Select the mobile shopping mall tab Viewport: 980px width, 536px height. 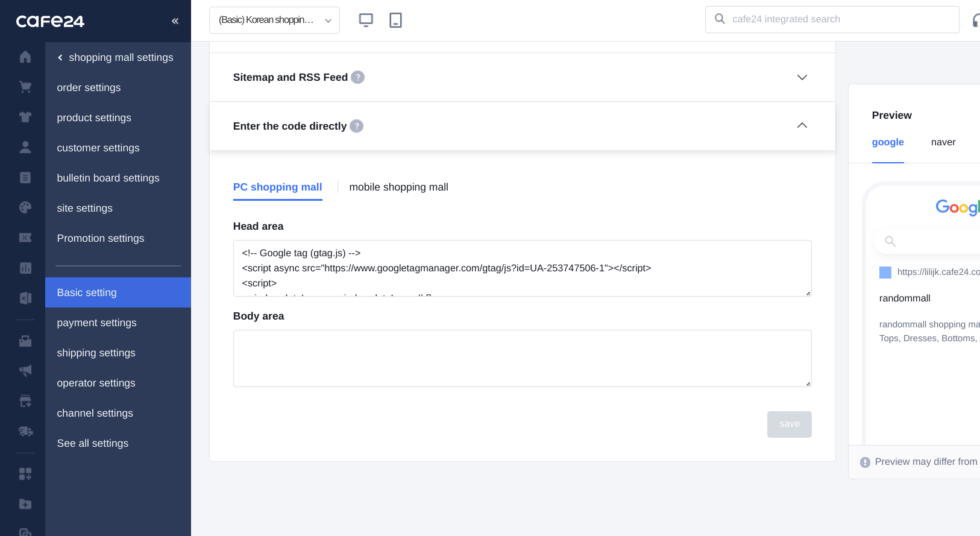coord(398,187)
